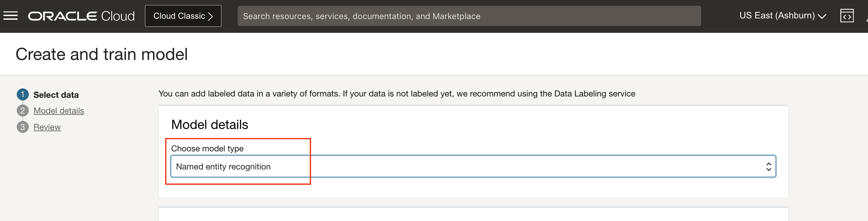
Task: Click the Model details section heading
Action: pos(209,125)
